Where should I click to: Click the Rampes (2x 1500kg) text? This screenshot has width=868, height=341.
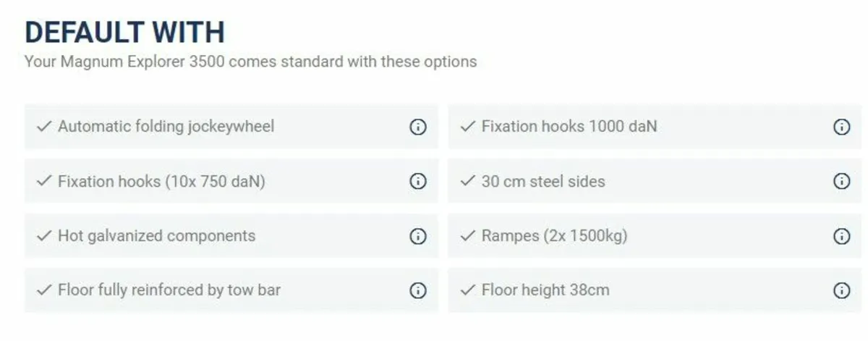tap(555, 236)
